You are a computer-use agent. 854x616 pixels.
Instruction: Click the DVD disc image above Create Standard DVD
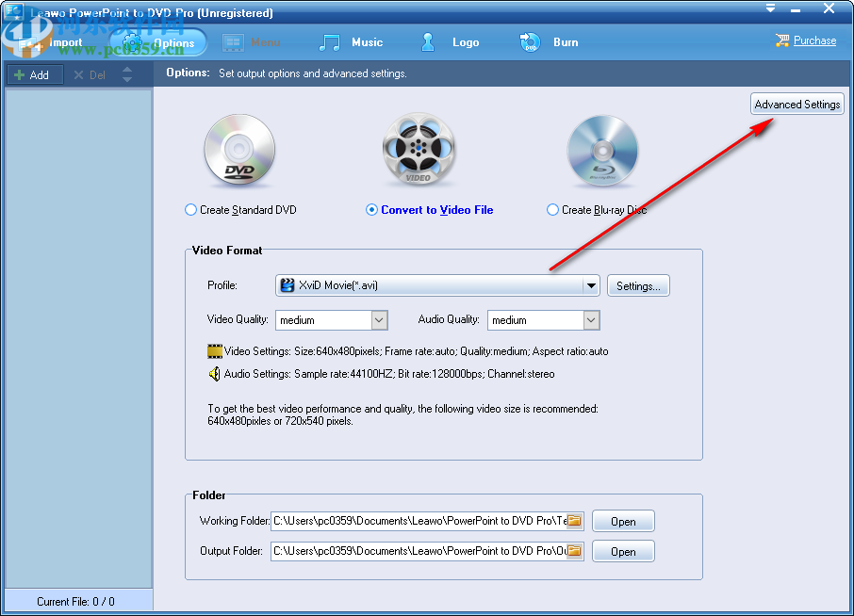tap(238, 150)
